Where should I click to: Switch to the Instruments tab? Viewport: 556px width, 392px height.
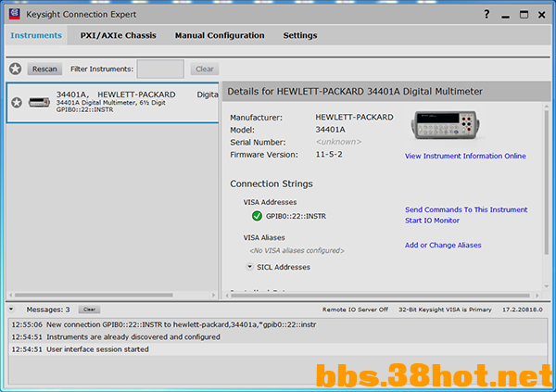(x=36, y=35)
